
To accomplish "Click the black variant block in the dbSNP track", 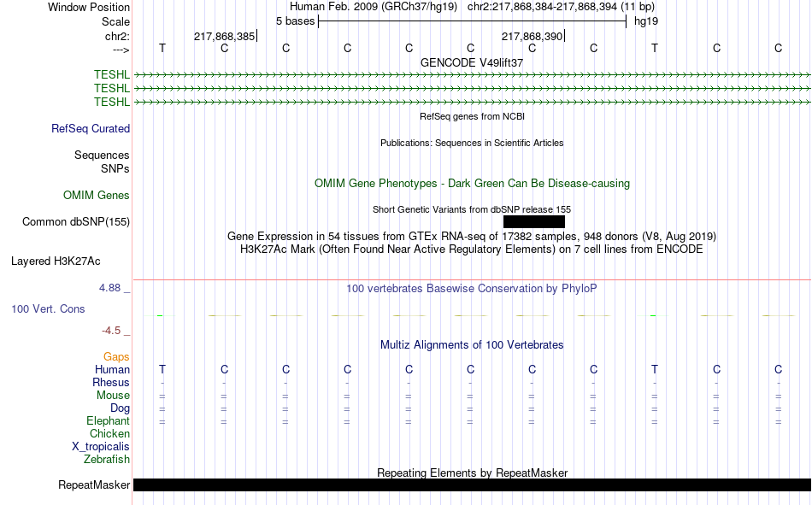I will click(534, 221).
